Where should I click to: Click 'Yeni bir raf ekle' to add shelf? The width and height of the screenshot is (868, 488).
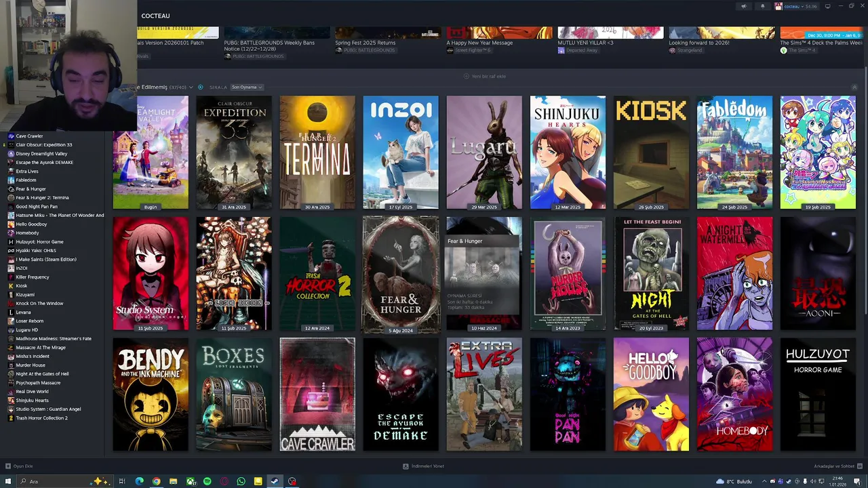click(x=485, y=76)
